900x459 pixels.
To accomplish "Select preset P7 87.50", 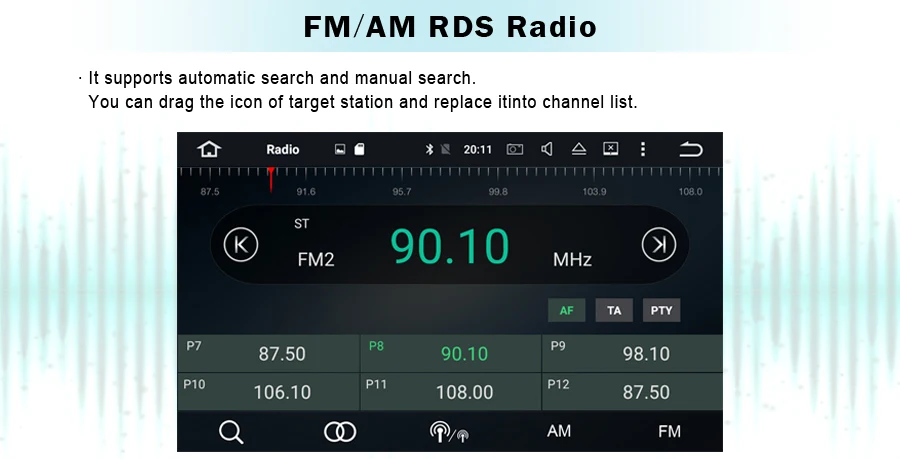I will click(269, 353).
